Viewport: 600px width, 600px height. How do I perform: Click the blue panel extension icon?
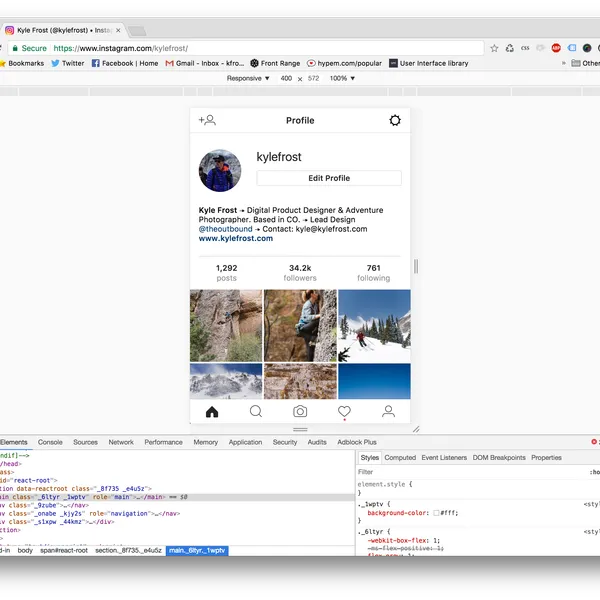[572, 48]
